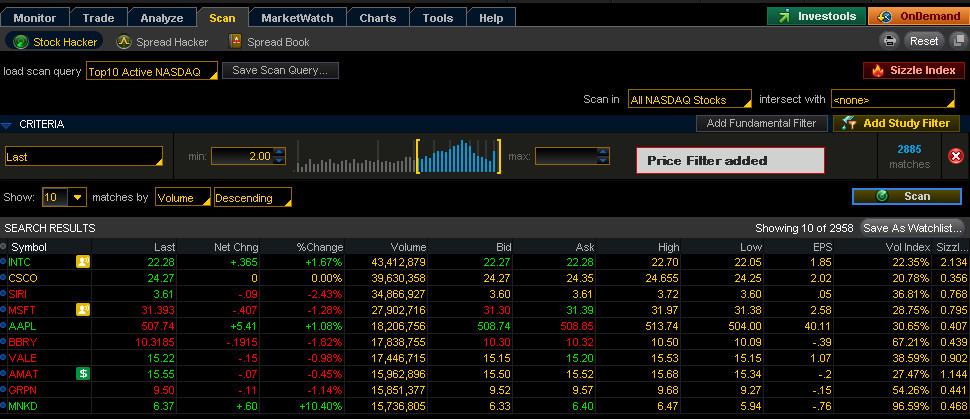This screenshot has width=970, height=419.
Task: Click MNKD percent change +10.40%
Action: [320, 405]
